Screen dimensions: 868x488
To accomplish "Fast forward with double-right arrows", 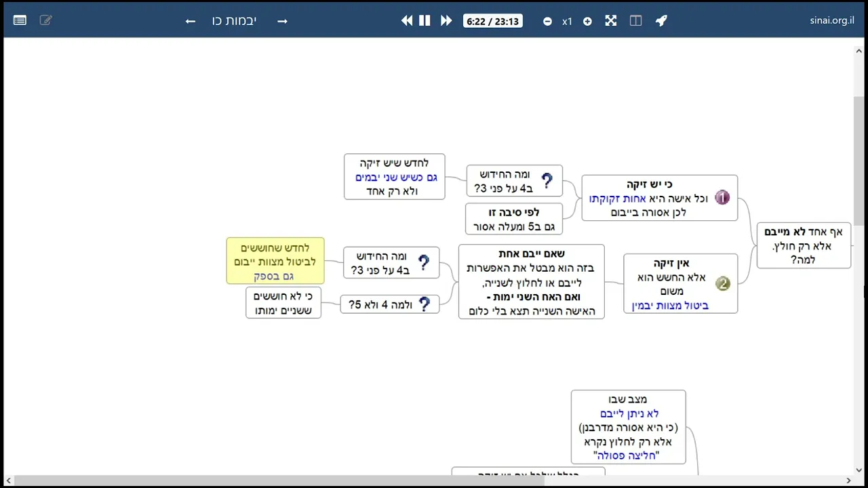I will [x=446, y=21].
